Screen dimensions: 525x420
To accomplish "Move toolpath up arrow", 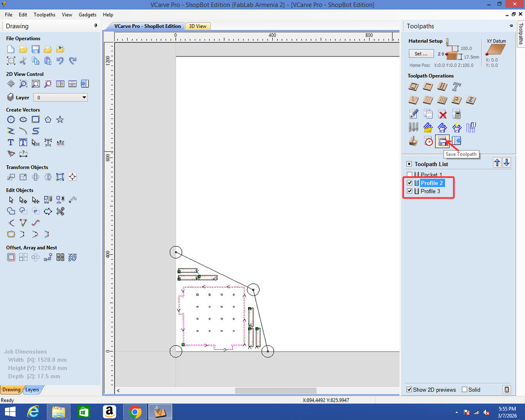I will (497, 163).
